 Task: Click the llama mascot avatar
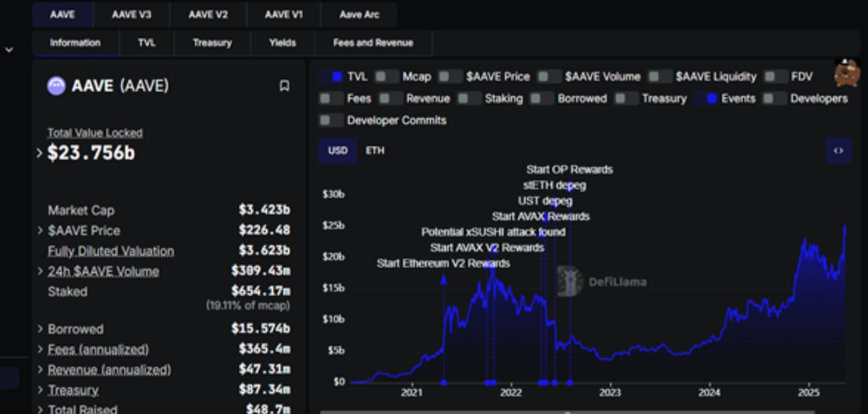click(x=847, y=73)
